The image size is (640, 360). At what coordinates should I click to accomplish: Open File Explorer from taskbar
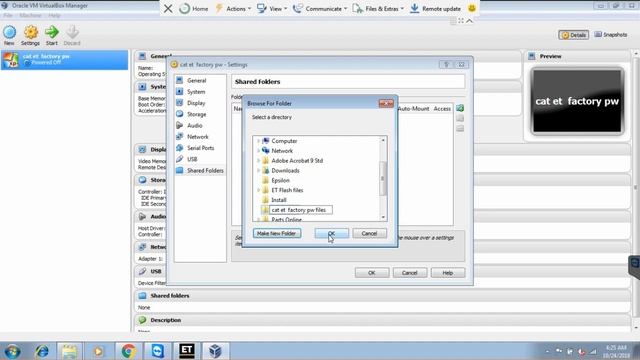click(x=69, y=351)
